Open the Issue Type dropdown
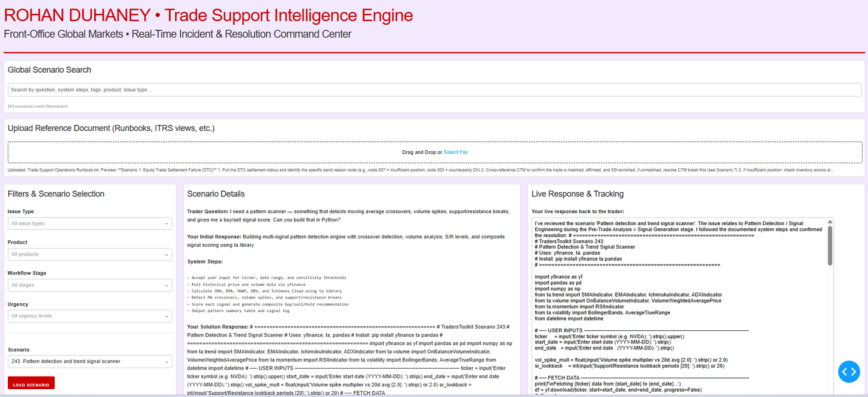Screen dimensions: 868x397 [90, 223]
